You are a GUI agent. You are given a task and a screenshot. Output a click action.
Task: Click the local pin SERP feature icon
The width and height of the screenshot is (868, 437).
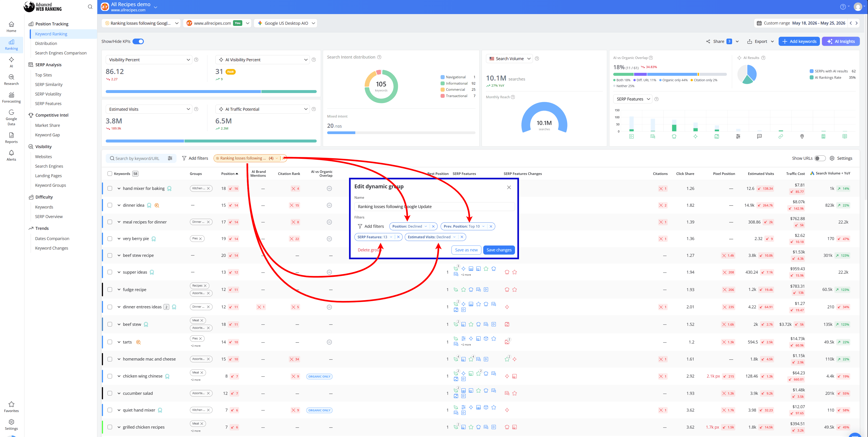[x=802, y=136]
